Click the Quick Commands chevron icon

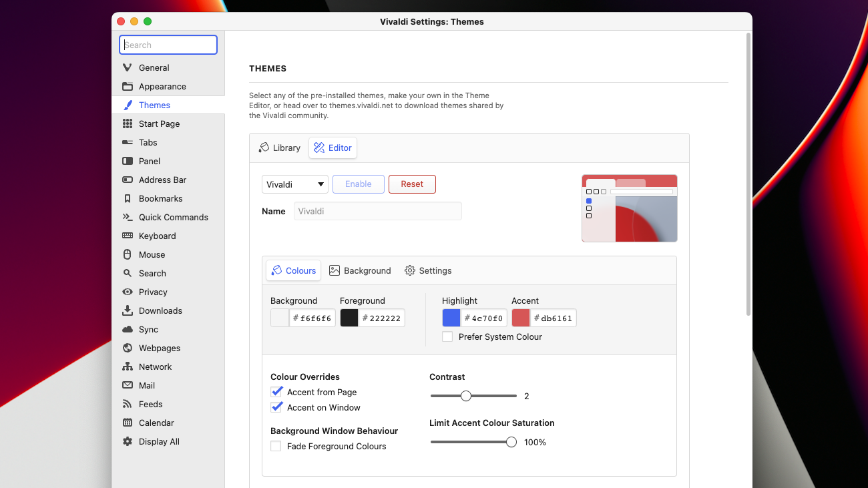click(x=127, y=217)
